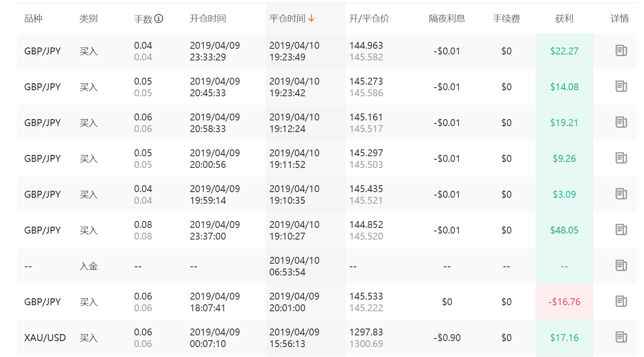Open details icon for $3.09 trade
Screen dimensions: 644x357
[x=621, y=194]
